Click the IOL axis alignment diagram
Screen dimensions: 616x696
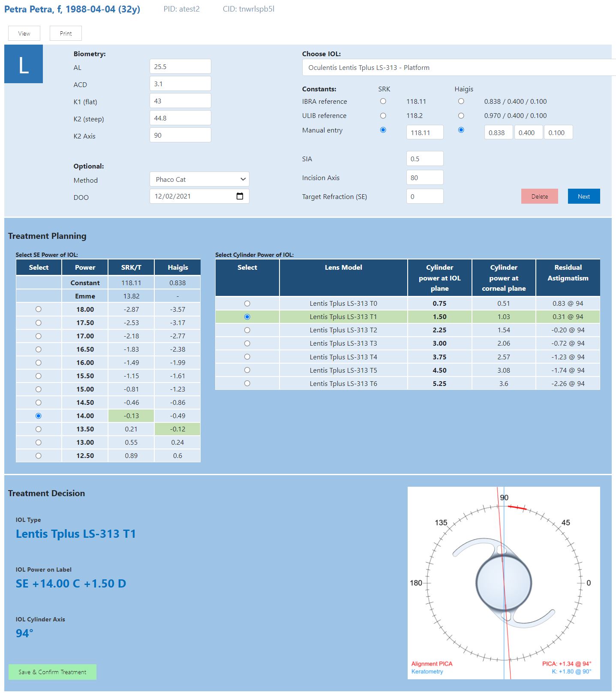click(x=504, y=583)
